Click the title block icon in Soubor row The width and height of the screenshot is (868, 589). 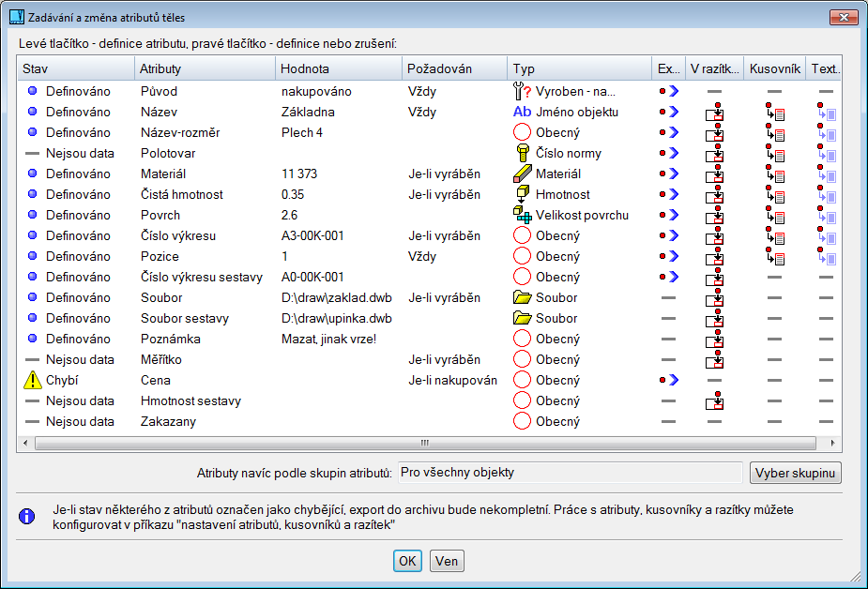coord(715,297)
